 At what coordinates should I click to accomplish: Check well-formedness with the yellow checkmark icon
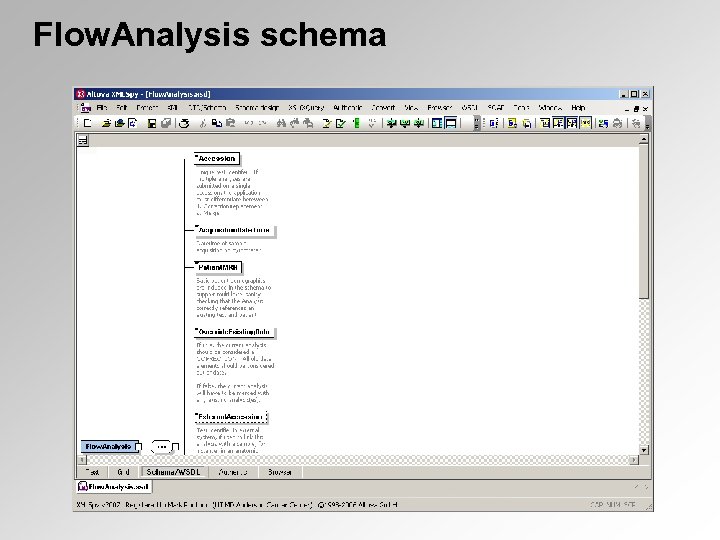click(326, 123)
